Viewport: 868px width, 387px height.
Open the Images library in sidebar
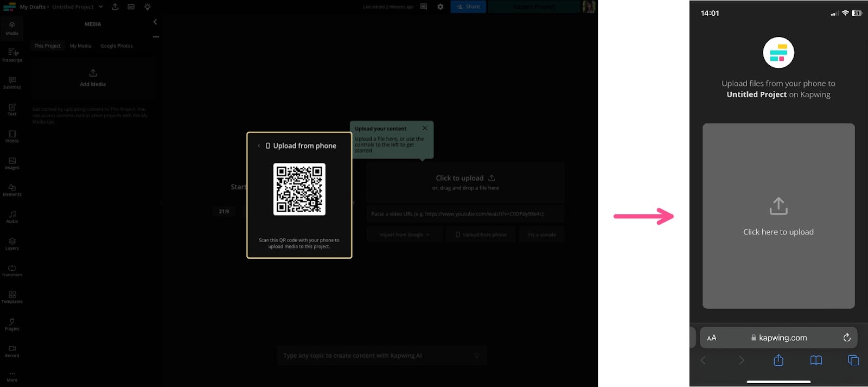[x=12, y=163]
